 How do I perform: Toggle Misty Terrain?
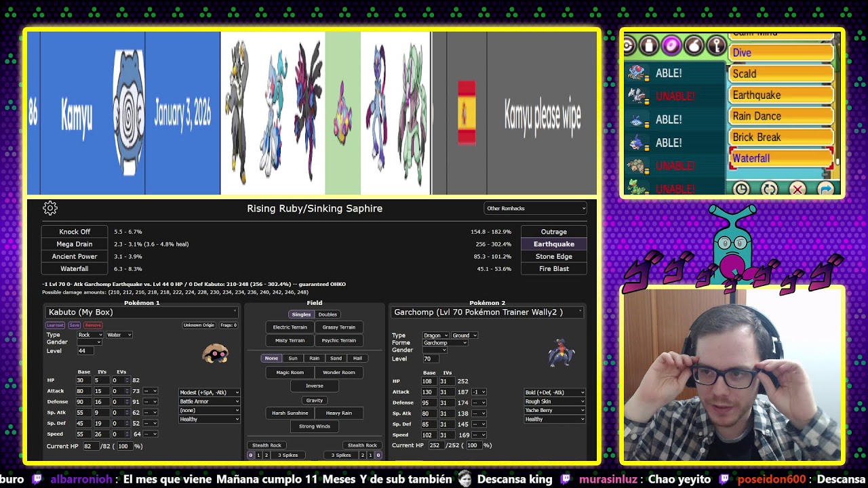coord(290,340)
